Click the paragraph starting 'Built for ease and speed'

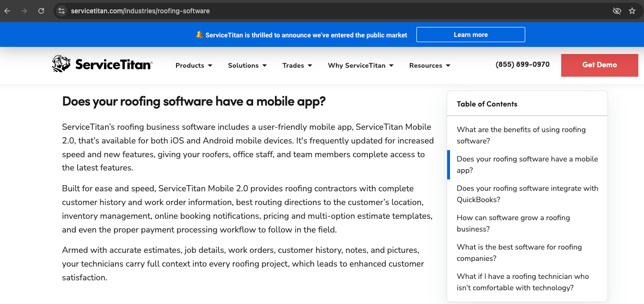[x=247, y=209]
